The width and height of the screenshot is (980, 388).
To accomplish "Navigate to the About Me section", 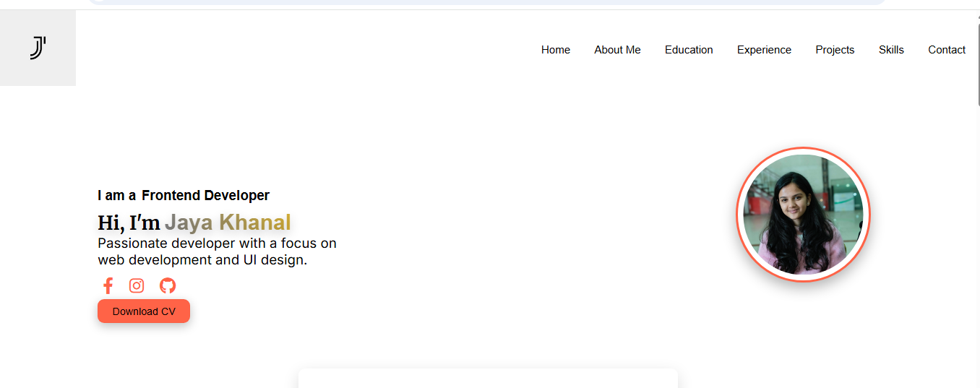I will click(617, 50).
